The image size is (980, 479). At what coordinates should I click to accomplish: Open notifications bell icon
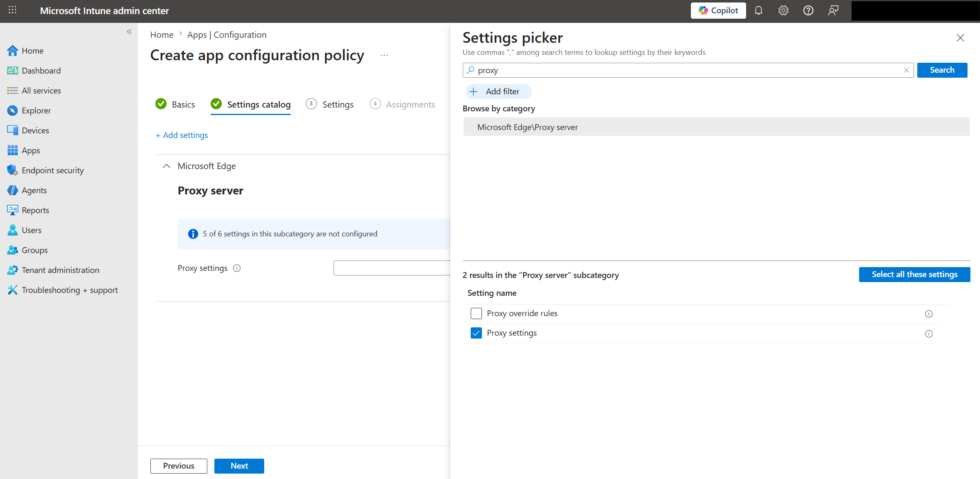click(758, 11)
